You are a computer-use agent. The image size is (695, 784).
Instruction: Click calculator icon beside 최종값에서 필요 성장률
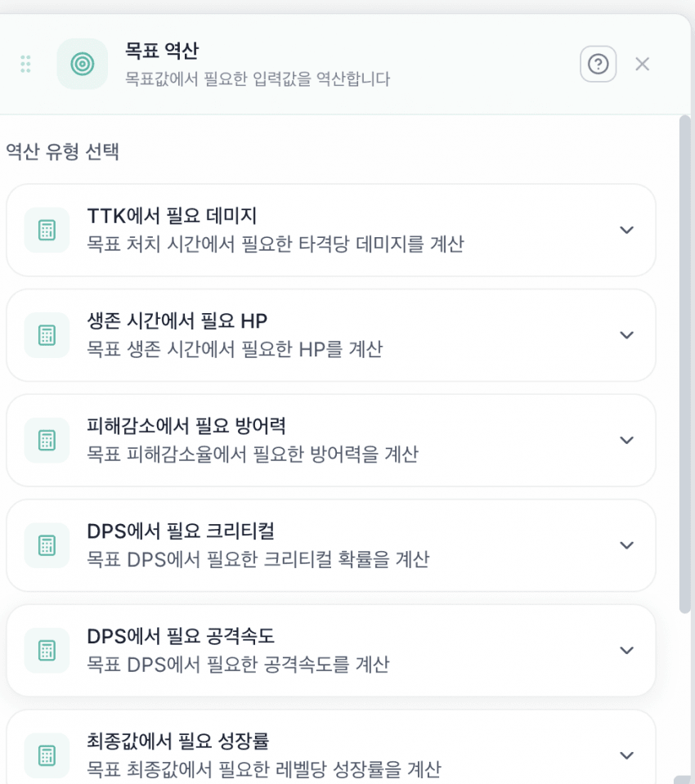coord(47,755)
